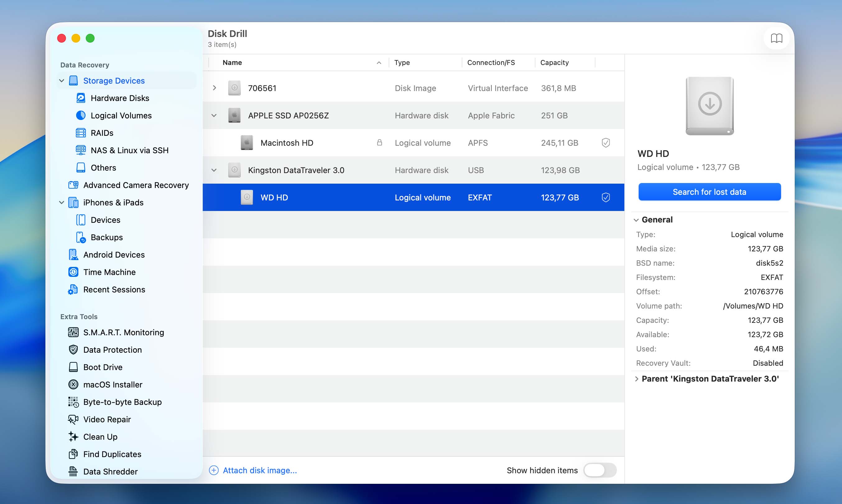
Task: Click Search for lost data button
Action: (x=709, y=192)
